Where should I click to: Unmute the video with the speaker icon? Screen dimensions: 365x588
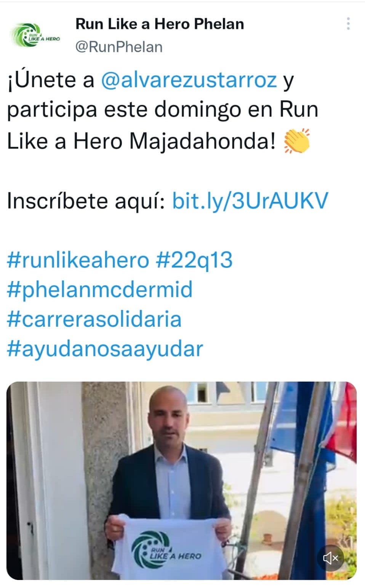tap(331, 558)
